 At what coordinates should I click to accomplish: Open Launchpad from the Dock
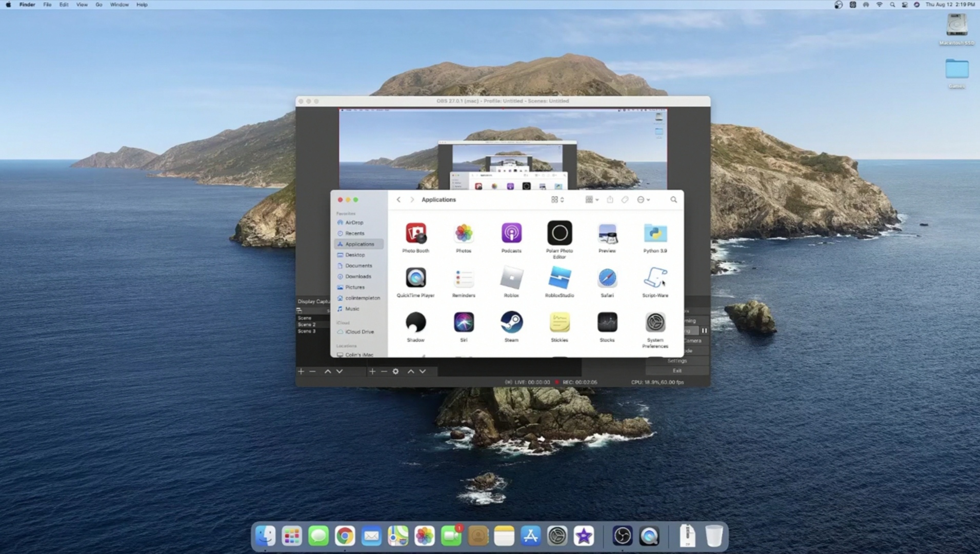coord(292,536)
